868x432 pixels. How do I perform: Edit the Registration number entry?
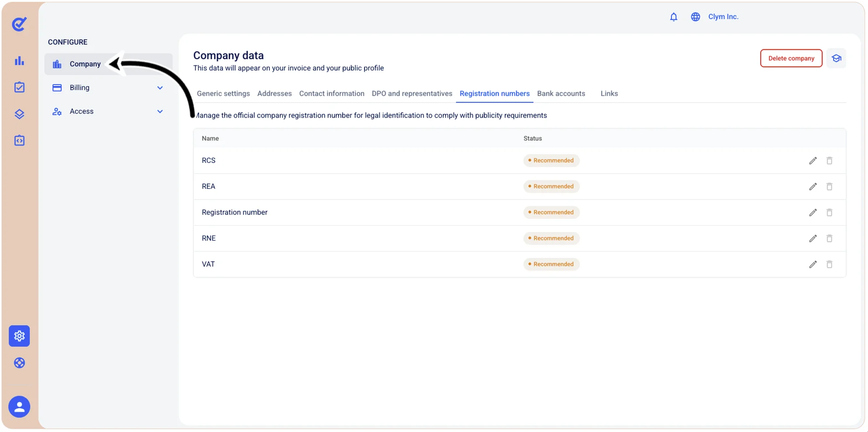813,212
